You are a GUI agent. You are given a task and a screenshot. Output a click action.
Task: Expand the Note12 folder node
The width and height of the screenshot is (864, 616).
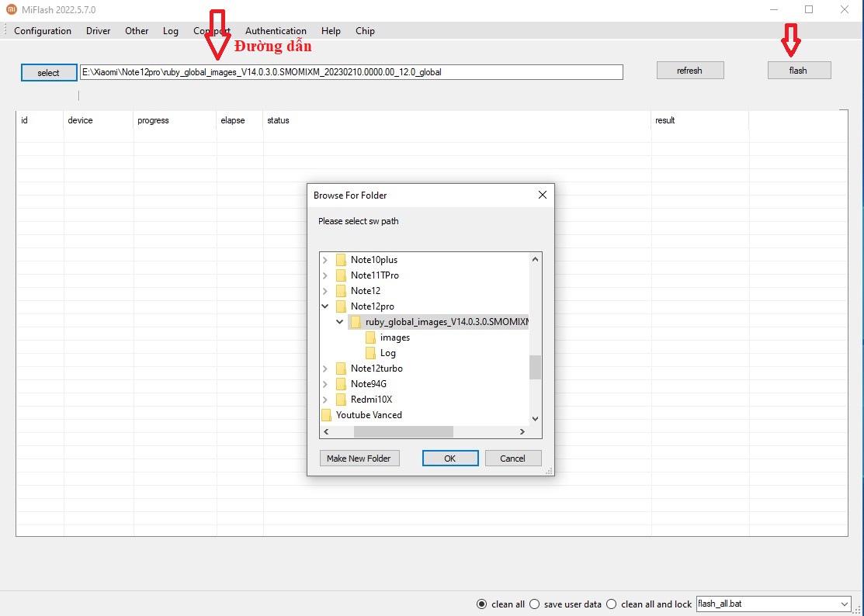click(x=325, y=291)
